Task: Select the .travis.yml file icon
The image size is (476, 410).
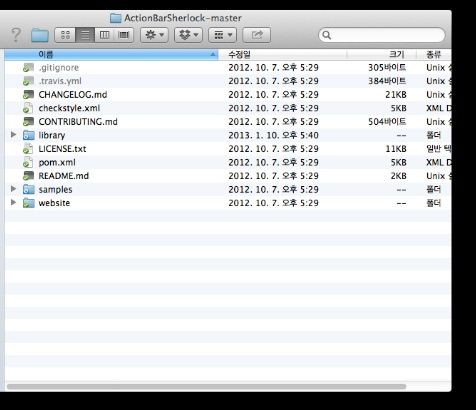Action: coord(28,81)
